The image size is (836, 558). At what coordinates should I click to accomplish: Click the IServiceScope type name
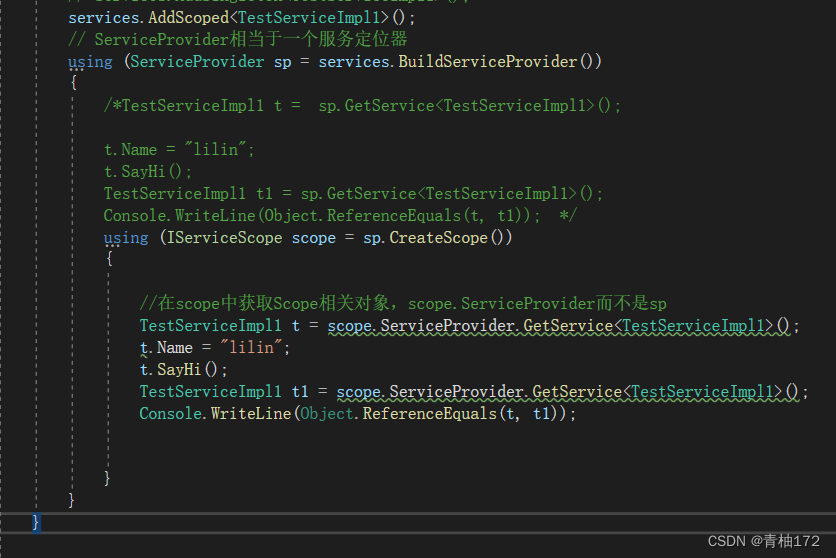(x=224, y=238)
